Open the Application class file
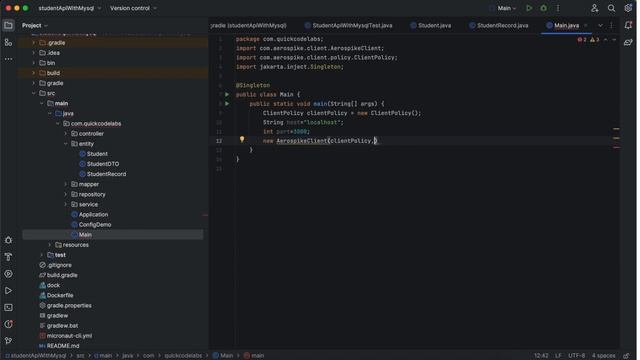Screen dimensions: 640x360 [93, 215]
